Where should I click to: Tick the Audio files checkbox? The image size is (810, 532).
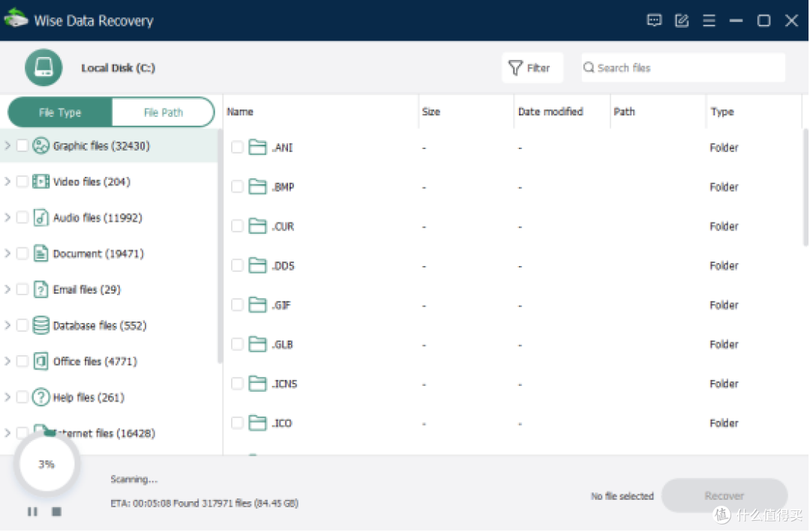[22, 218]
